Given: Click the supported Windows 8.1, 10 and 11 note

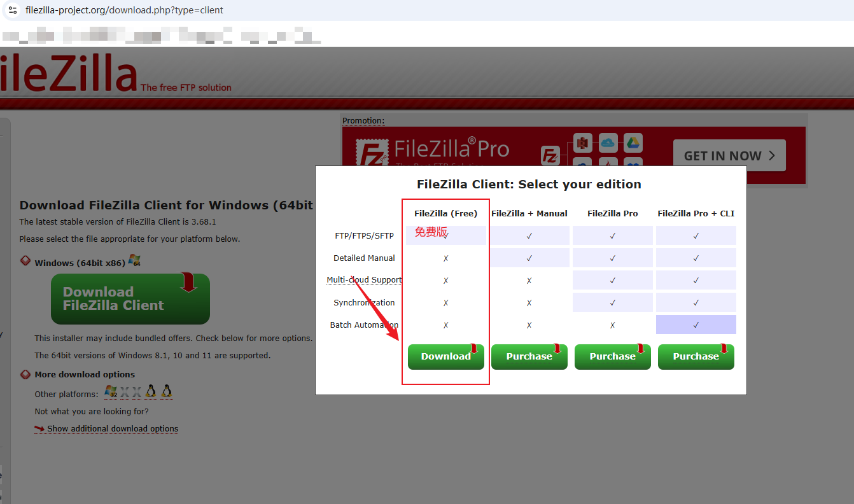Looking at the screenshot, I should coord(153,356).
